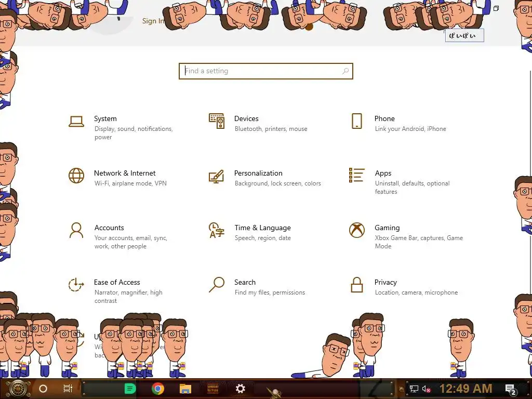Open the Privacy lock icon

click(x=357, y=285)
